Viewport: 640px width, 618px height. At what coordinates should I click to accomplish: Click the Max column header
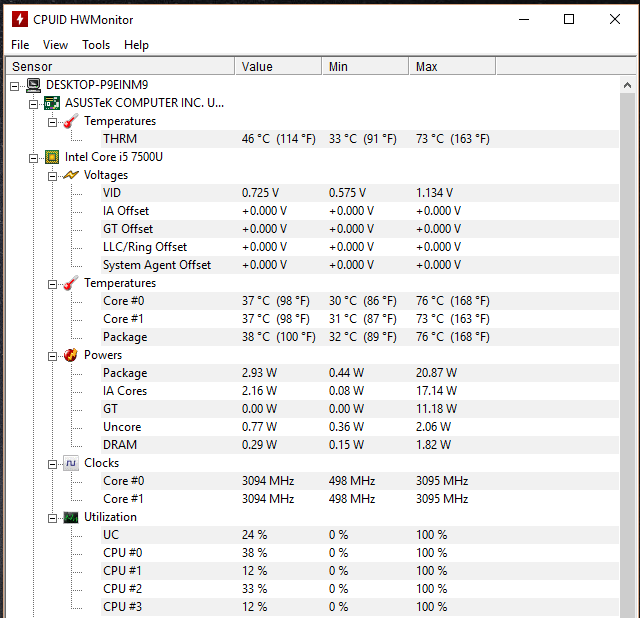pos(452,66)
